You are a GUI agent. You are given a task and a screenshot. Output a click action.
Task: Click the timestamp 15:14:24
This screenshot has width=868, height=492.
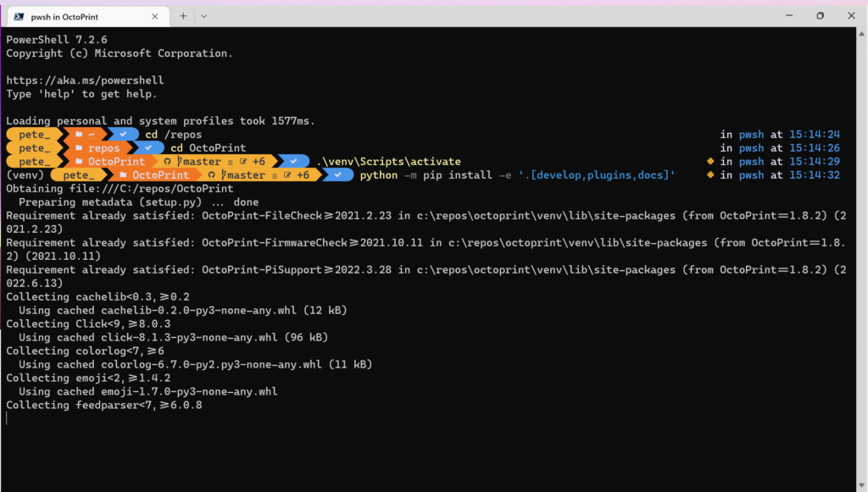815,135
